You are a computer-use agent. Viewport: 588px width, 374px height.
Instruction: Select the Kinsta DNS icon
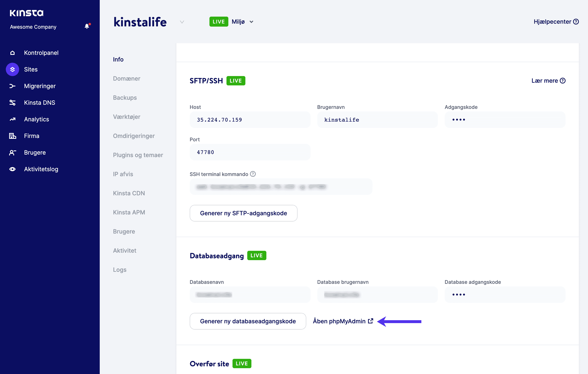pyautogui.click(x=12, y=102)
